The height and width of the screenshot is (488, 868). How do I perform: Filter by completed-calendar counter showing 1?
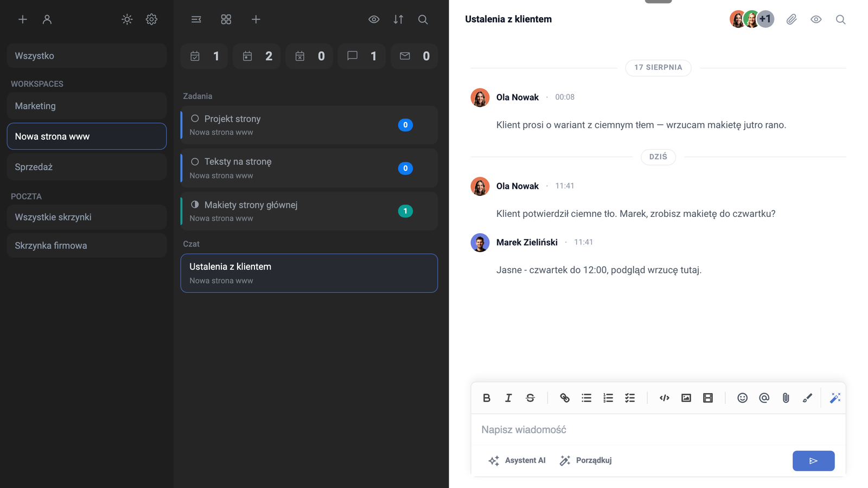click(204, 56)
